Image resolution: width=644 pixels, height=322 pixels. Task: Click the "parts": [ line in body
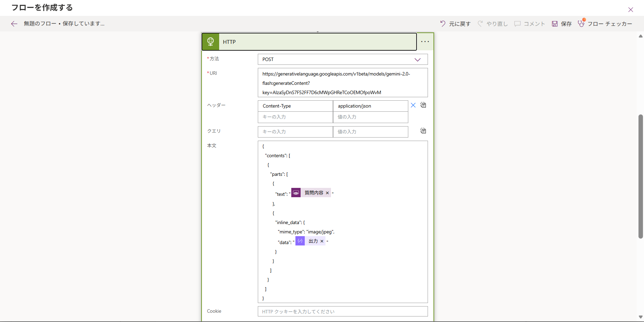click(x=279, y=174)
